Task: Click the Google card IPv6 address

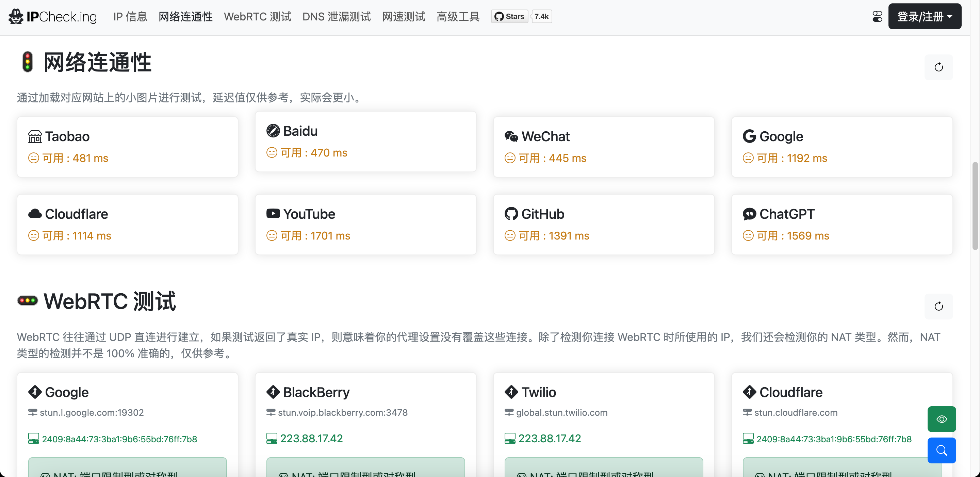Action: click(119, 439)
